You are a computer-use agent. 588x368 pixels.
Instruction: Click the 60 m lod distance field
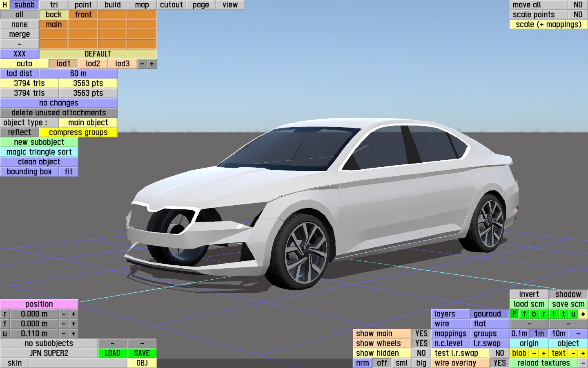[78, 74]
